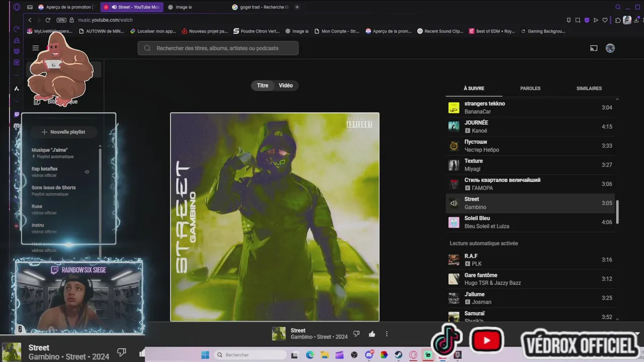Viewport: 644px width, 362px height.
Task: Play Soleil Bleu in the queue
Action: coord(530,222)
